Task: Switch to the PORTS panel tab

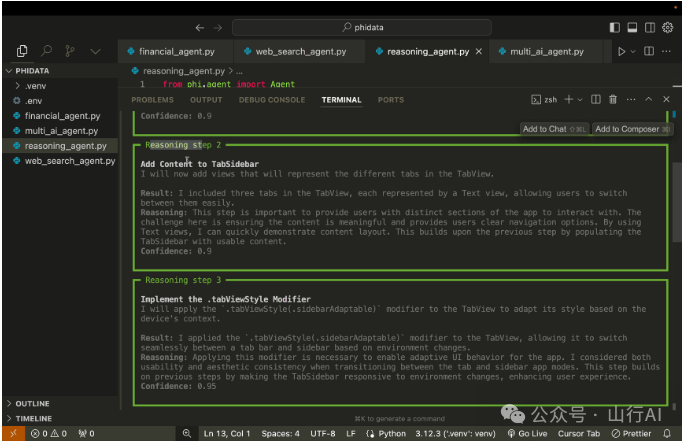Action: pos(391,100)
